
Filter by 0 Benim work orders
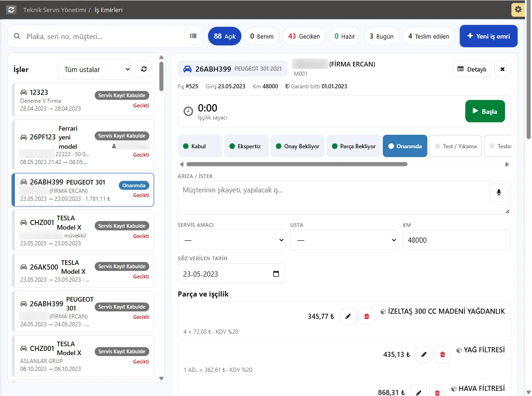[x=261, y=36]
